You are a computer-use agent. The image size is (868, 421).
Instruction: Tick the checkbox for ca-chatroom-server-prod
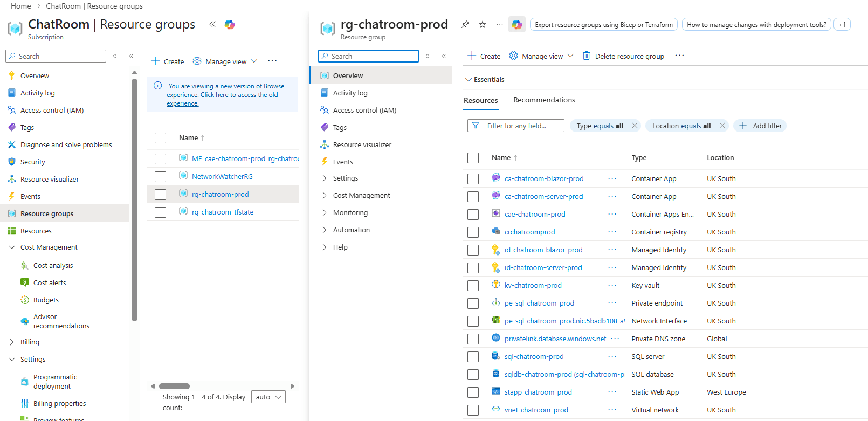[473, 197]
